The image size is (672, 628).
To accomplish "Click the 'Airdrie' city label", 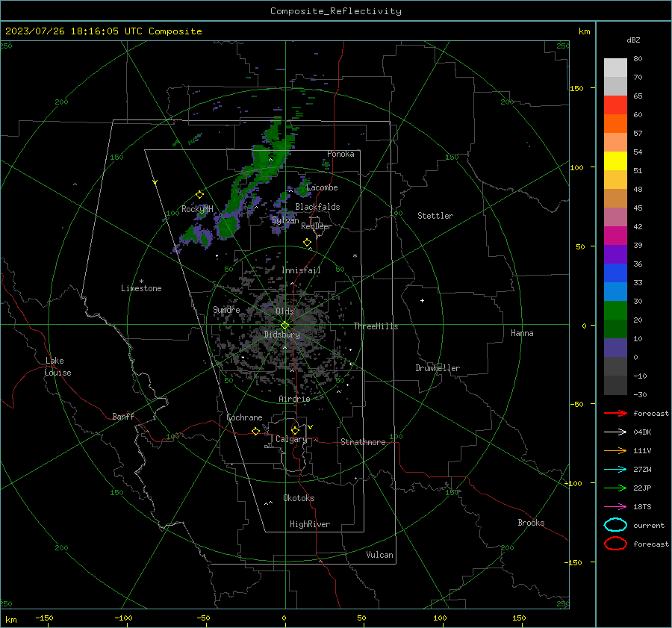I will (x=294, y=399).
